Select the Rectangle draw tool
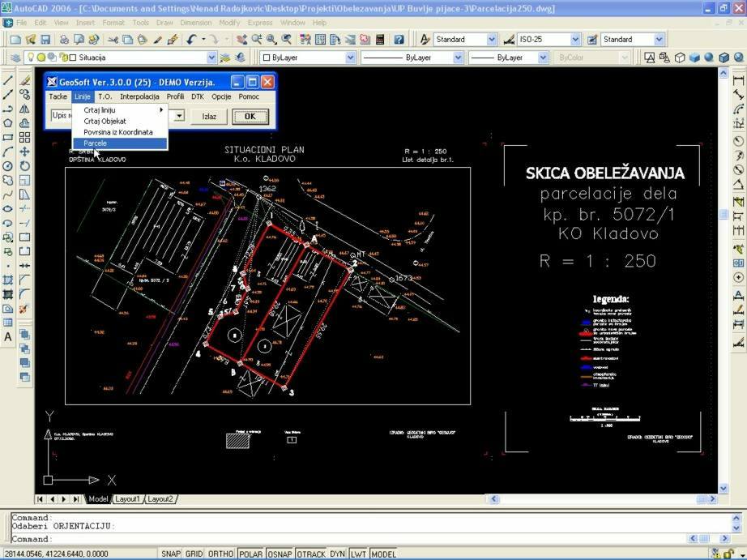This screenshot has width=747, height=560. click(7, 138)
